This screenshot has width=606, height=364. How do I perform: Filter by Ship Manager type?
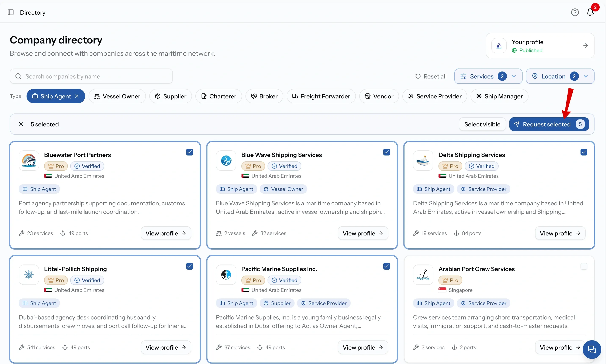click(499, 96)
